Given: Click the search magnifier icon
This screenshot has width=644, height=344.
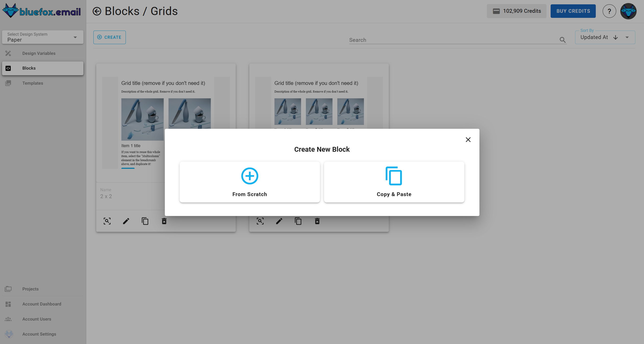Looking at the screenshot, I should [x=563, y=40].
